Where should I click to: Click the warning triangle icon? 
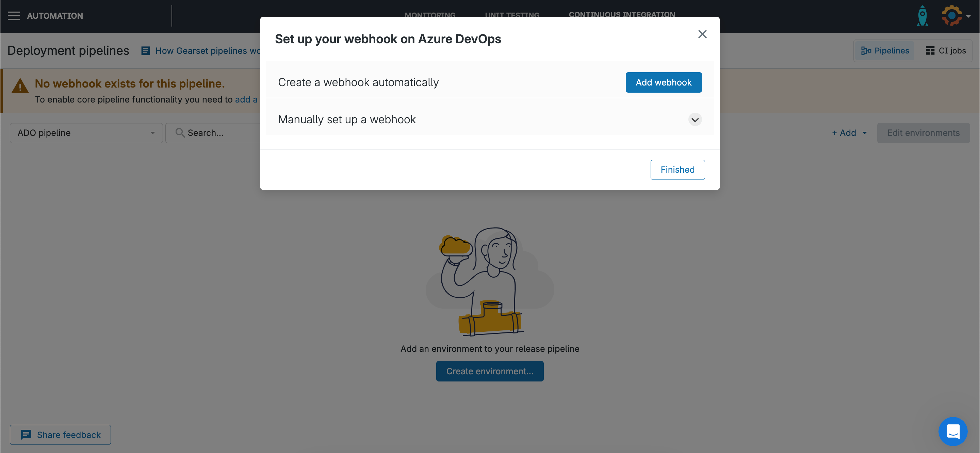(x=20, y=86)
